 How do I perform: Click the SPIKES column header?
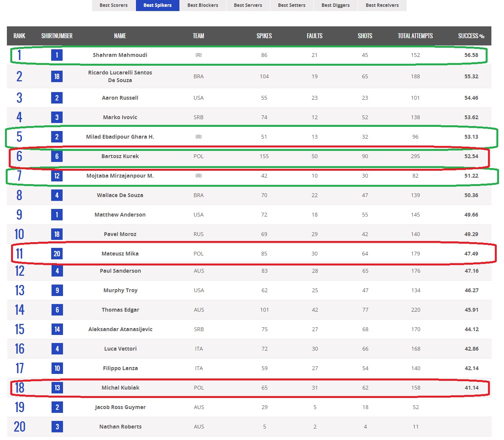pyautogui.click(x=264, y=36)
